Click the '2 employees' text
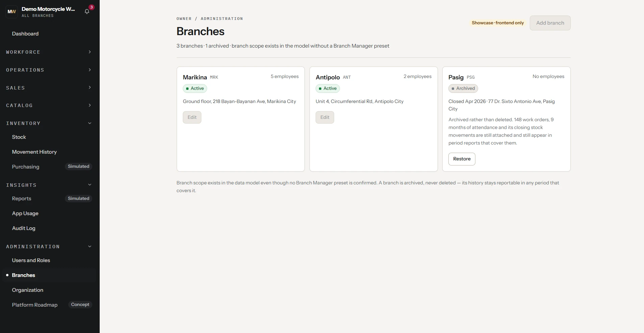 417,77
